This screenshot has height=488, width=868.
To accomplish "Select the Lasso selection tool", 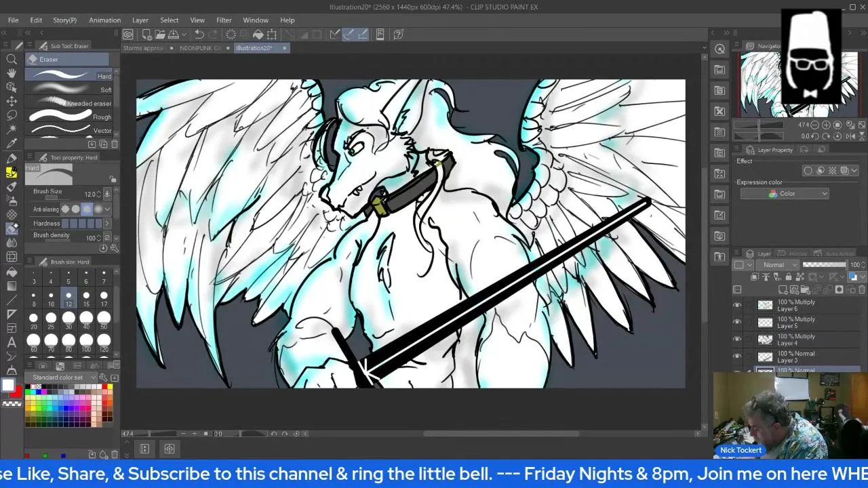I will [12, 115].
